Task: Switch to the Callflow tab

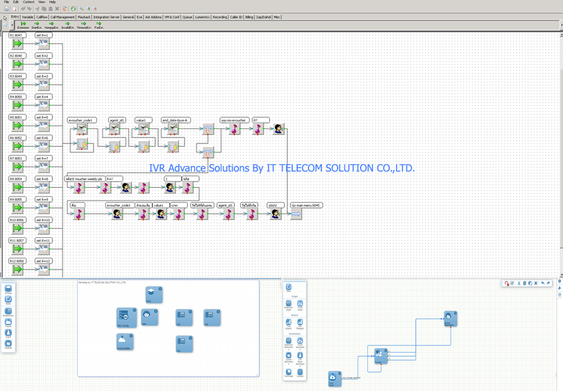Action: [41, 17]
